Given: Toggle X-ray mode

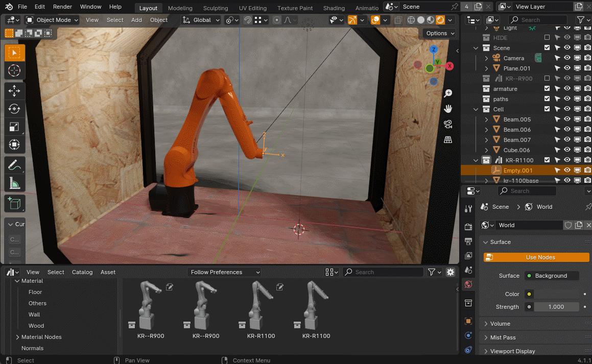Looking at the screenshot, I should (x=398, y=20).
